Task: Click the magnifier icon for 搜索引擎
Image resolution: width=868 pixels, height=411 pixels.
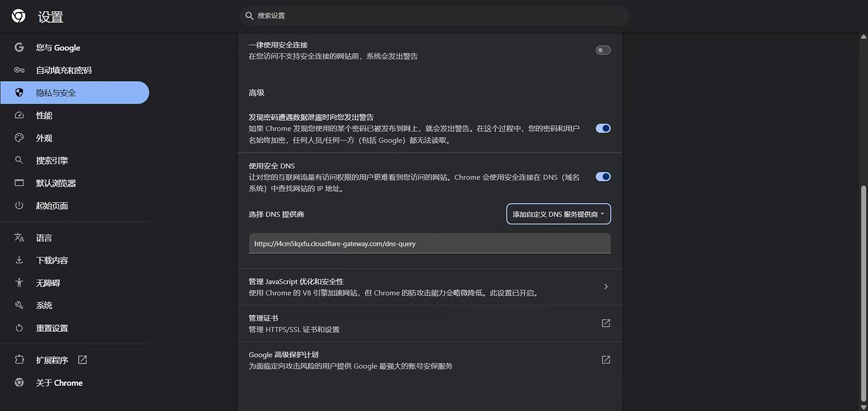Action: pos(19,161)
